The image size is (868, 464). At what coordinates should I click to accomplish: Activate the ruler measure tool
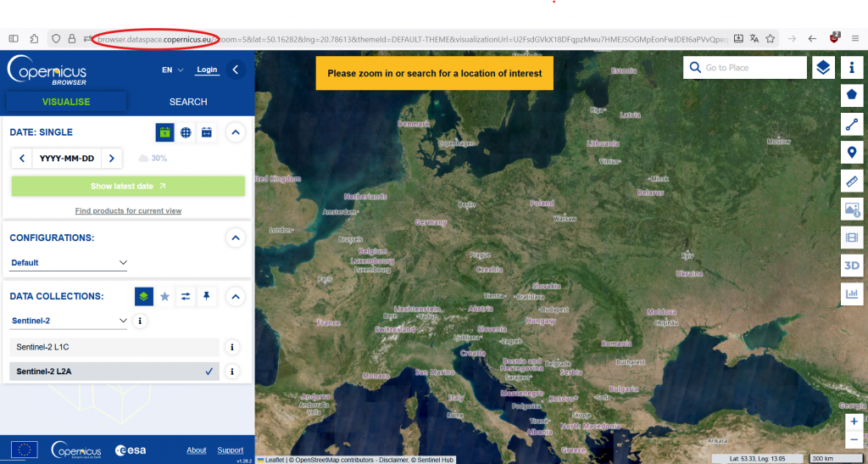tap(852, 181)
